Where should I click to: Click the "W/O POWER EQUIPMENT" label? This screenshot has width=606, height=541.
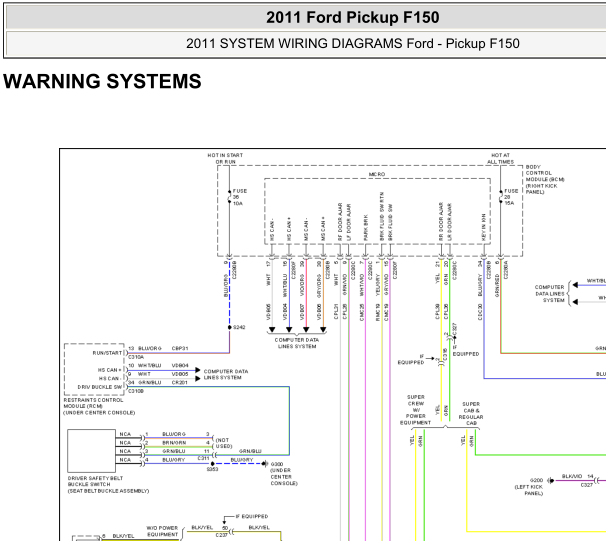[162, 531]
